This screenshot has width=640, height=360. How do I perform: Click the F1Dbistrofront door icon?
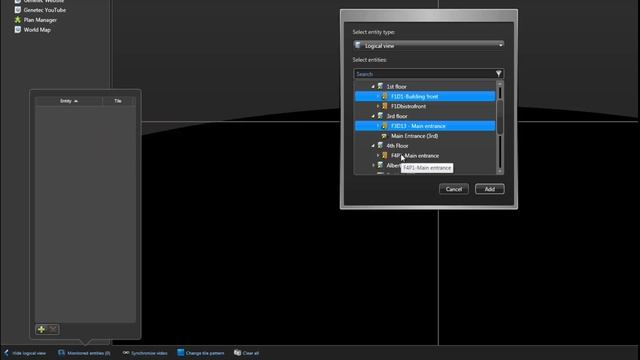[x=384, y=106]
